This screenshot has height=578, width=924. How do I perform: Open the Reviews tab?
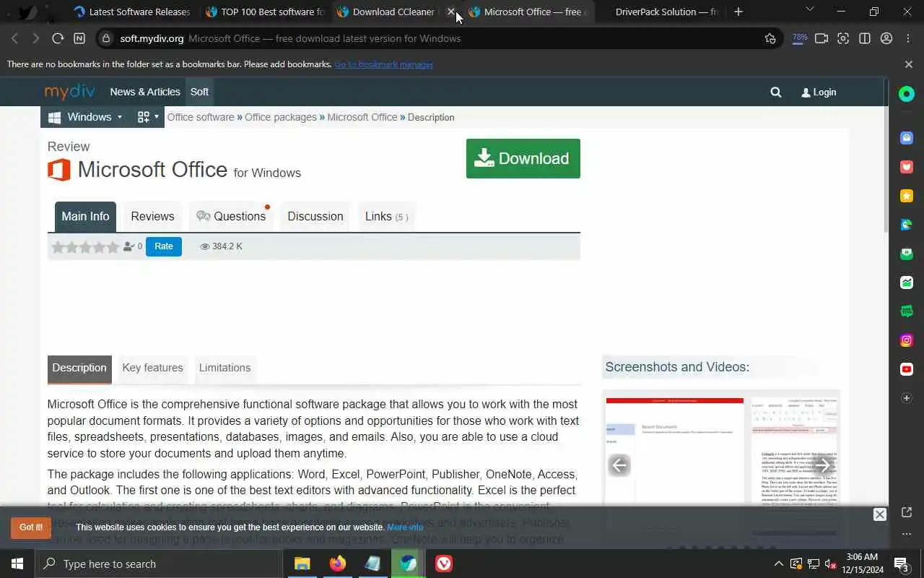[x=152, y=216]
